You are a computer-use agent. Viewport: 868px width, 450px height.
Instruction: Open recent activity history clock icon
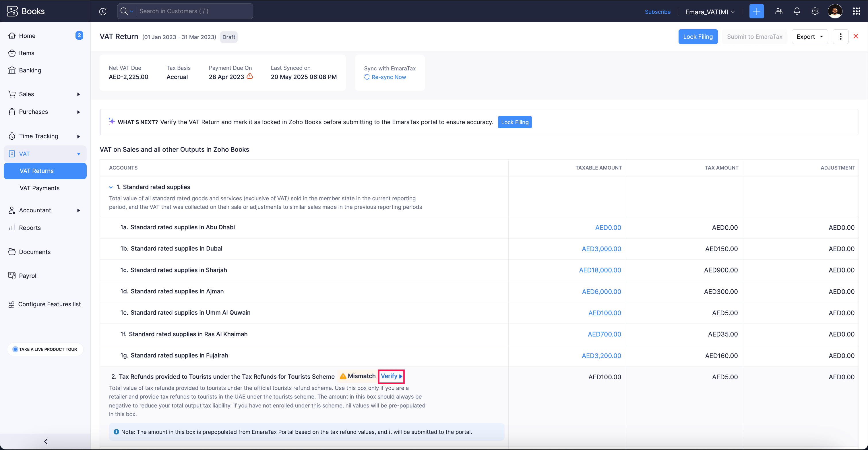pos(103,11)
